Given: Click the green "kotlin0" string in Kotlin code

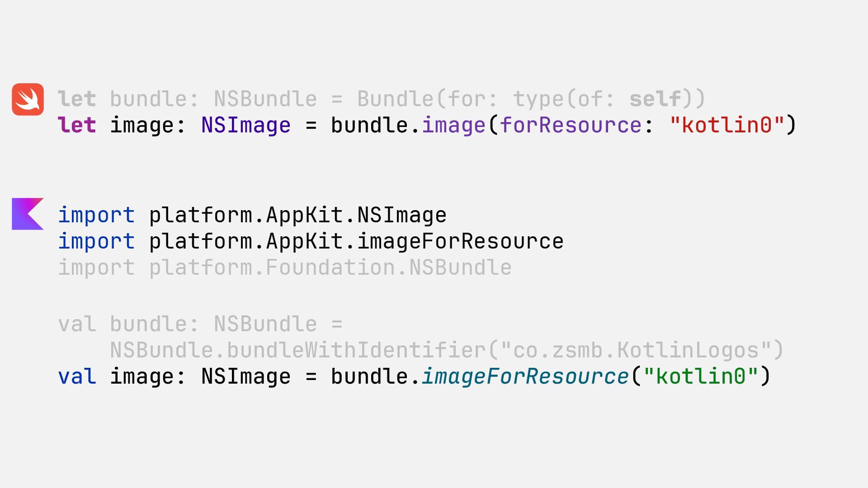Looking at the screenshot, I should pyautogui.click(x=700, y=376).
